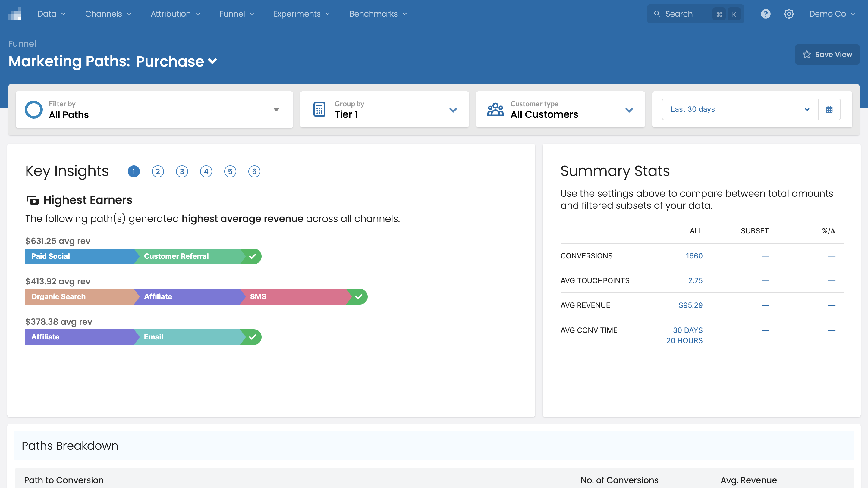The width and height of the screenshot is (868, 488).
Task: Select Key Insights page 4
Action: (206, 171)
